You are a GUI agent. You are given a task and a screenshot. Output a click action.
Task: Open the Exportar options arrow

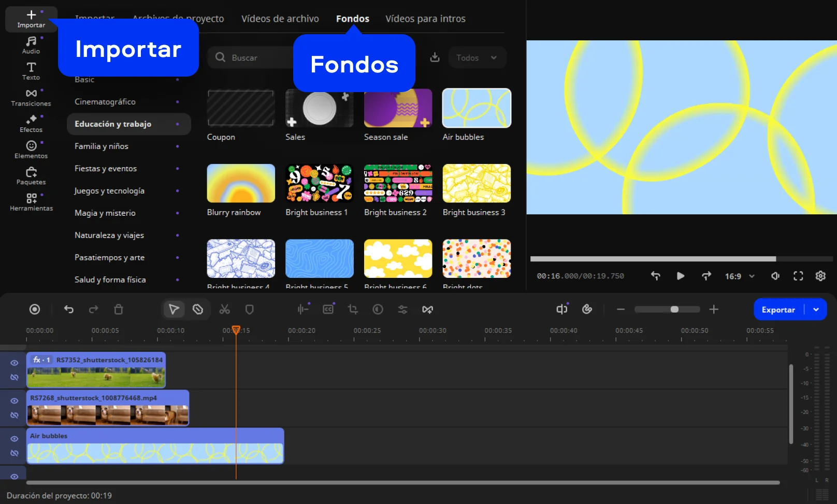[x=816, y=309]
